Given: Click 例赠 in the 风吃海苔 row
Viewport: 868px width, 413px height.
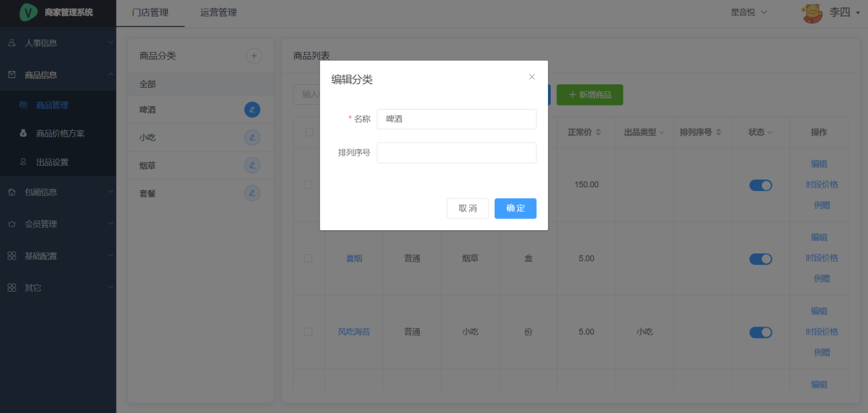Looking at the screenshot, I should [822, 352].
